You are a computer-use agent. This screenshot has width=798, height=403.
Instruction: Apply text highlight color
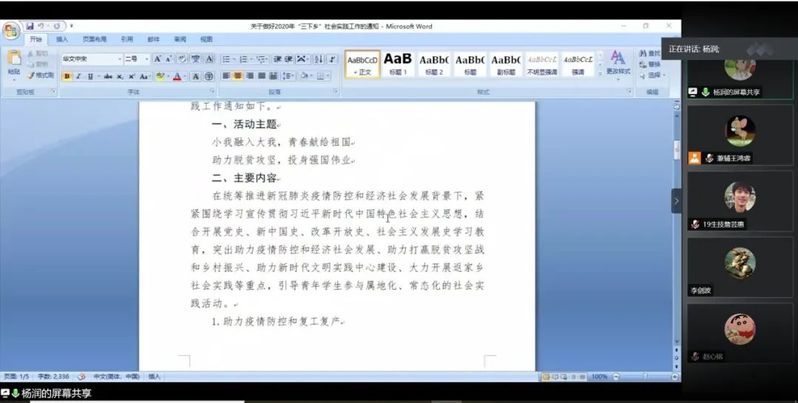[x=159, y=76]
